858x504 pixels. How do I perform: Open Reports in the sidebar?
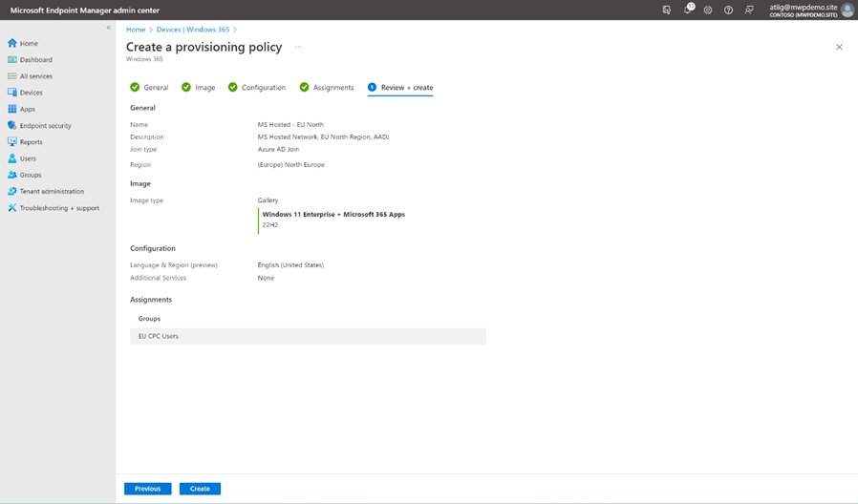[25, 141]
